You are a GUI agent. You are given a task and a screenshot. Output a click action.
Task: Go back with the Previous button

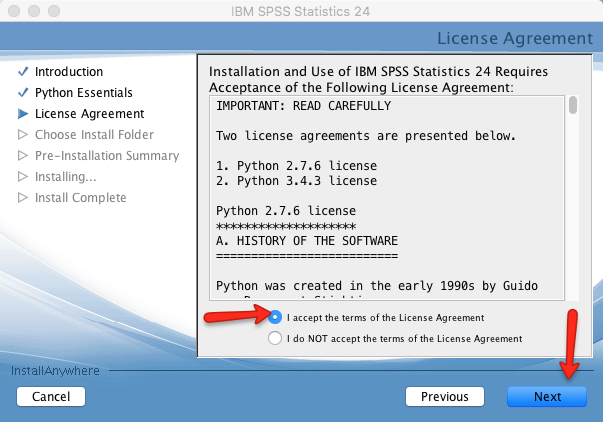click(x=445, y=397)
